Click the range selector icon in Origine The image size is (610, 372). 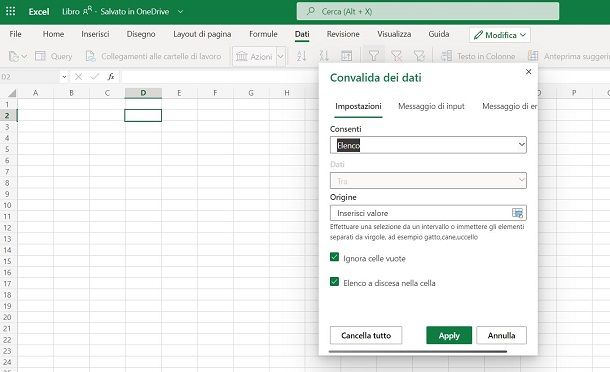pyautogui.click(x=517, y=213)
